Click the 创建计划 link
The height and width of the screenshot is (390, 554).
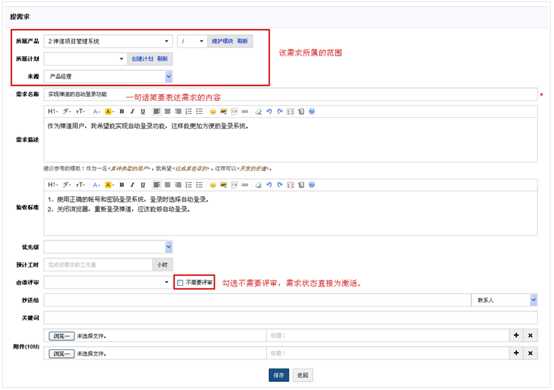tap(142, 59)
